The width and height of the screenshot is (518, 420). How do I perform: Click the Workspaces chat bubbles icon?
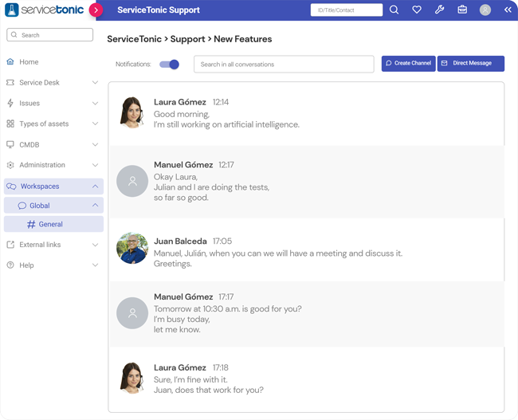point(11,186)
